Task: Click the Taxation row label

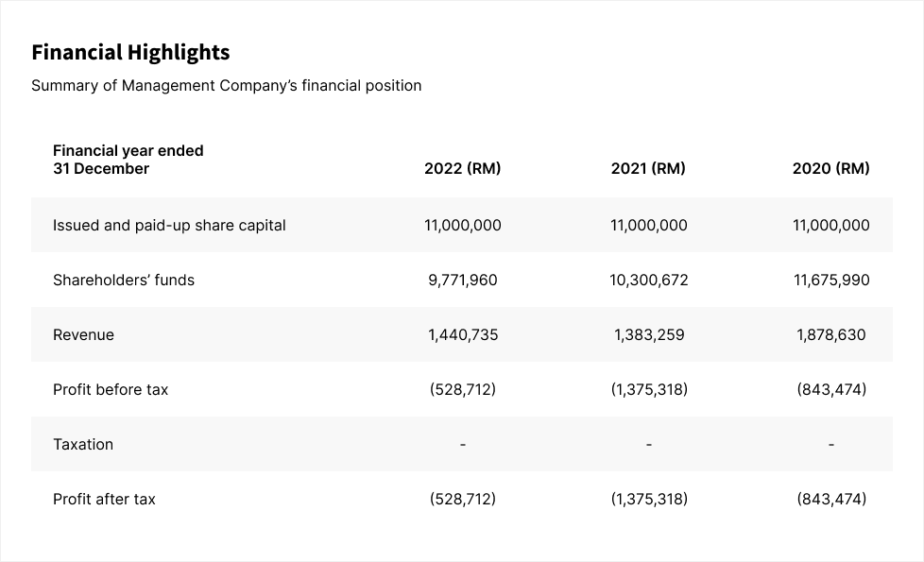Action: (83, 445)
